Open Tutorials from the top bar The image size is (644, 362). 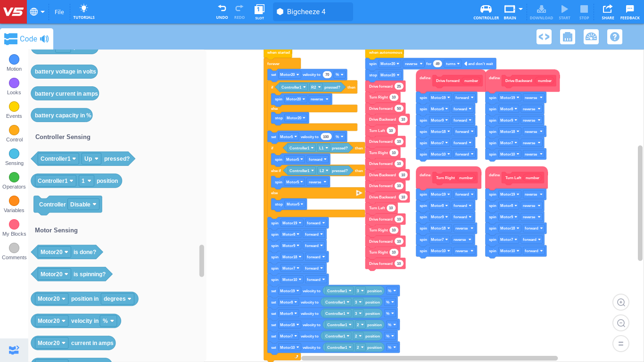[x=83, y=12]
